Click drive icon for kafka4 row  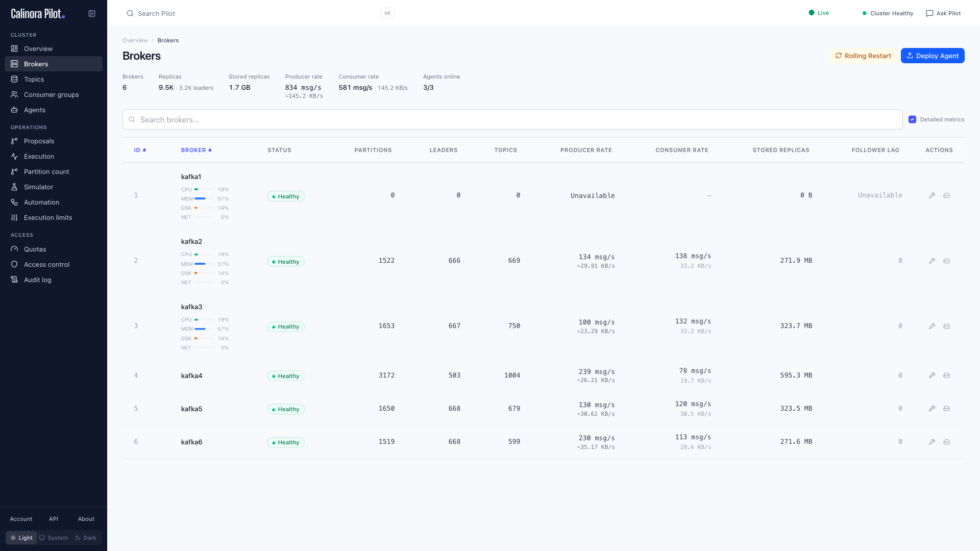coord(946,375)
